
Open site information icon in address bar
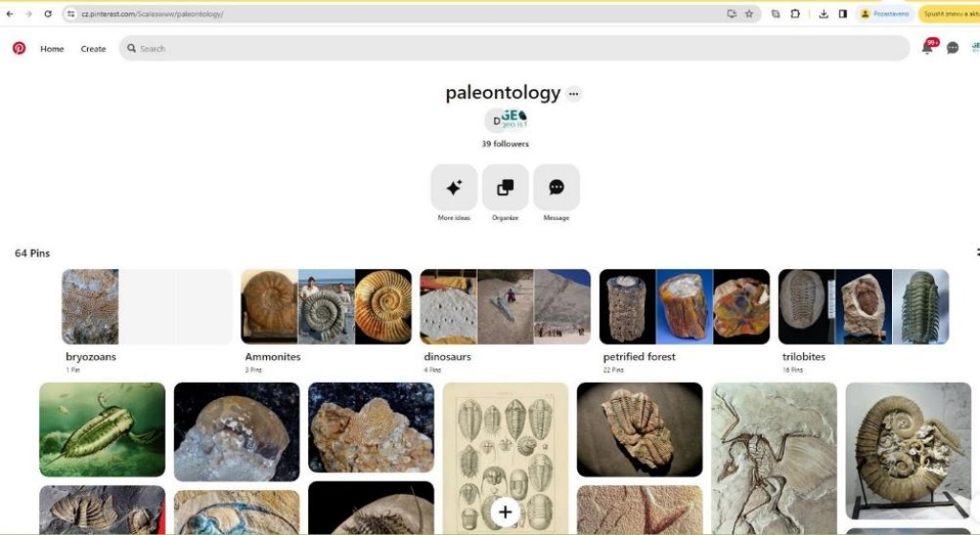71,13
